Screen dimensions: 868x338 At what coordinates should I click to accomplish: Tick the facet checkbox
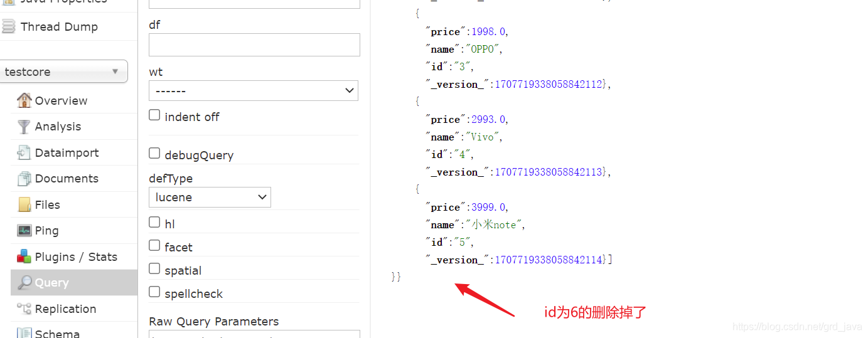[154, 245]
